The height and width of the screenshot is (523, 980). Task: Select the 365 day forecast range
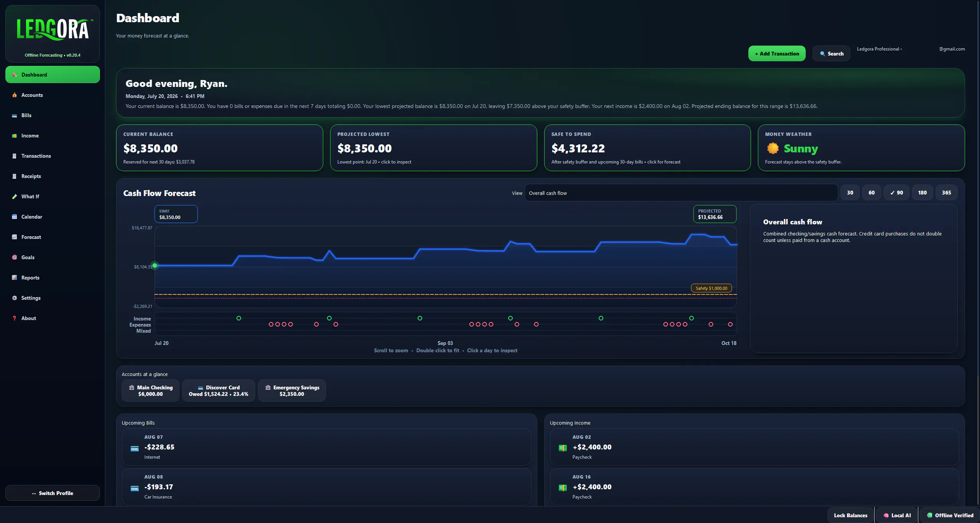coord(946,193)
